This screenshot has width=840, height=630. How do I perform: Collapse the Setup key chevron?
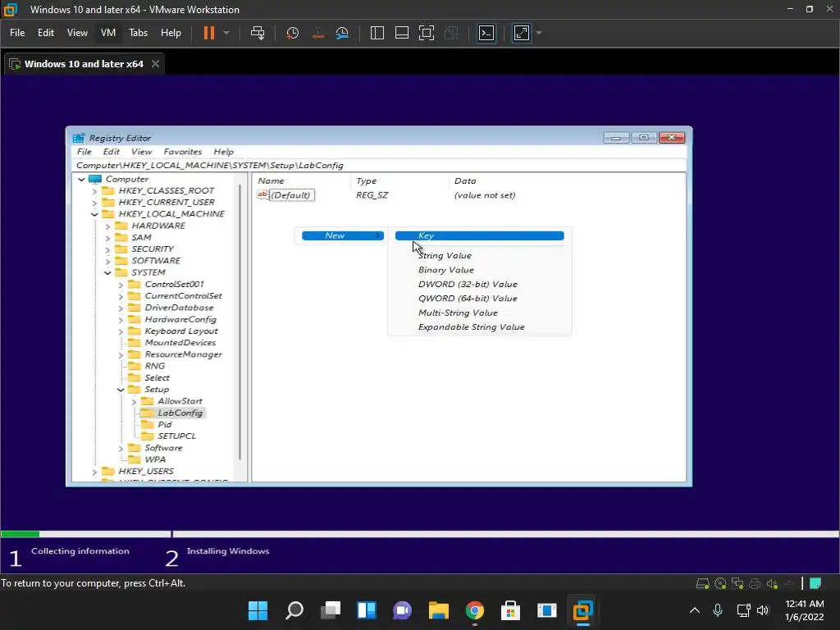121,390
